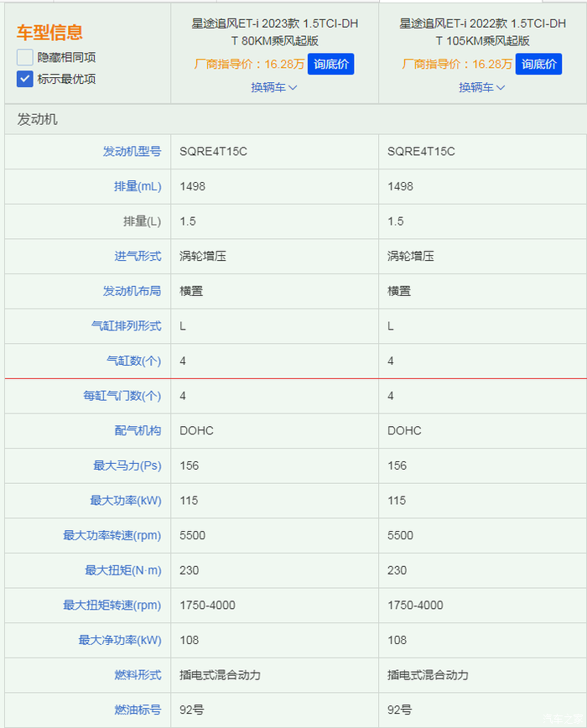587x728 pixels.
Task: Select SQRE4T15C in the 2023款 column
Action: (x=214, y=151)
